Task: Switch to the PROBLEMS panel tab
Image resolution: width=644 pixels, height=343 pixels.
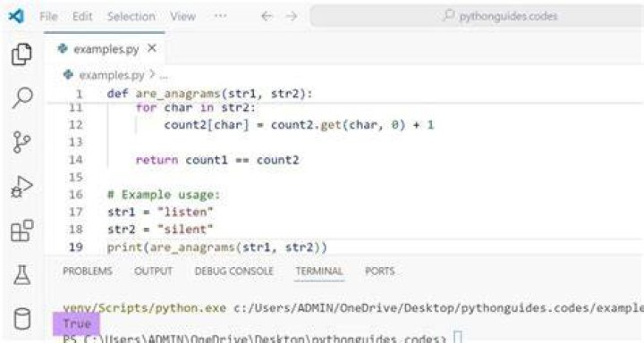Action: point(88,272)
